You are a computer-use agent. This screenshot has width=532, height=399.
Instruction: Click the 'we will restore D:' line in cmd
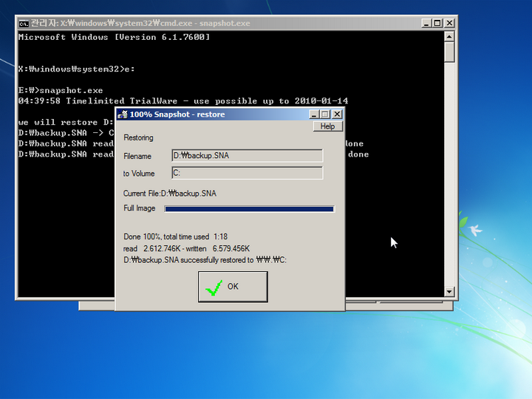coord(66,122)
